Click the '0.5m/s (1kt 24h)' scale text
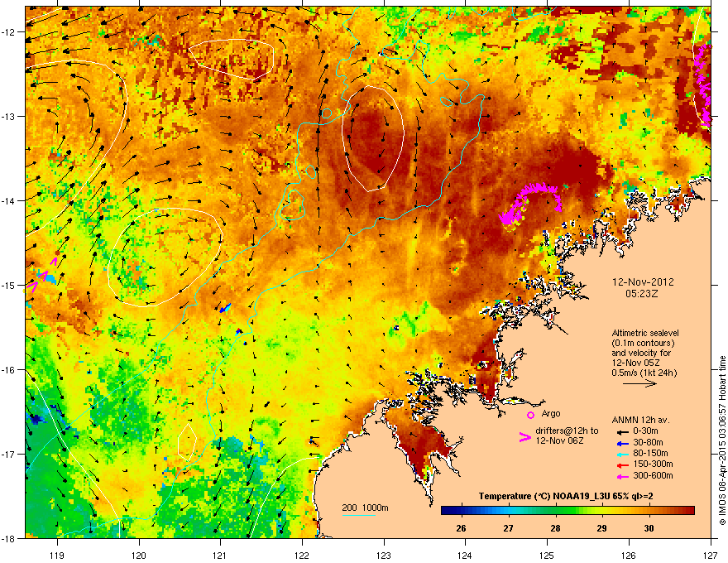 (644, 373)
